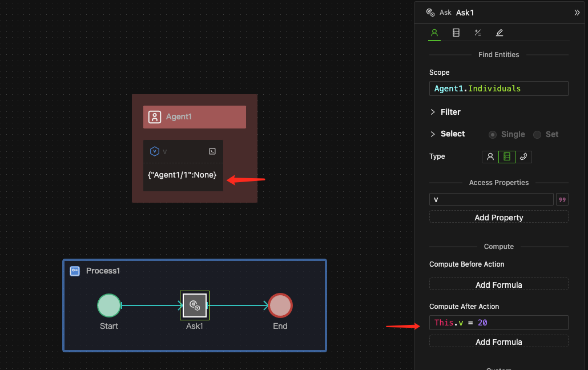Select the Set radio option
Screen dimensions: 588x370
tap(537, 134)
